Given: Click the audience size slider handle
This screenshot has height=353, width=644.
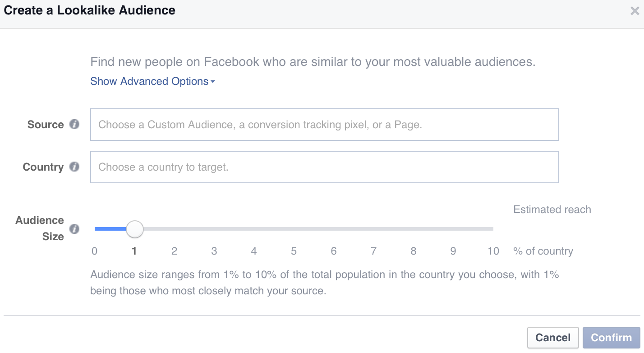Looking at the screenshot, I should [134, 229].
